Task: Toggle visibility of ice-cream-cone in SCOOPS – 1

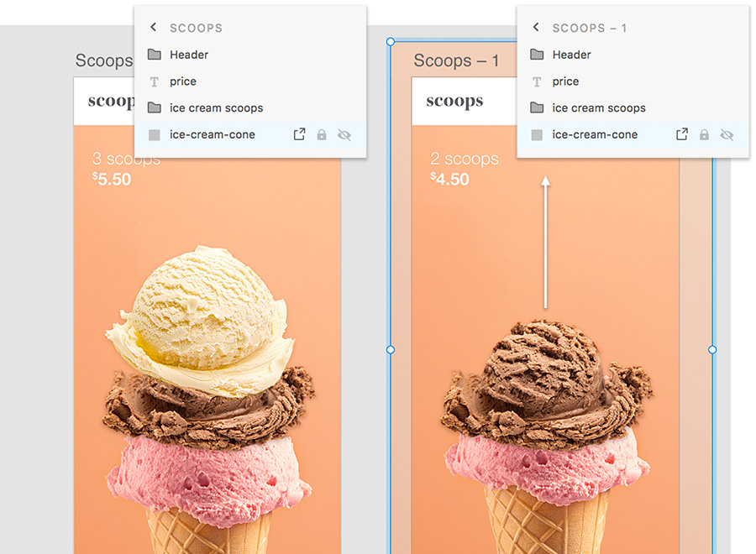Action: 727,135
